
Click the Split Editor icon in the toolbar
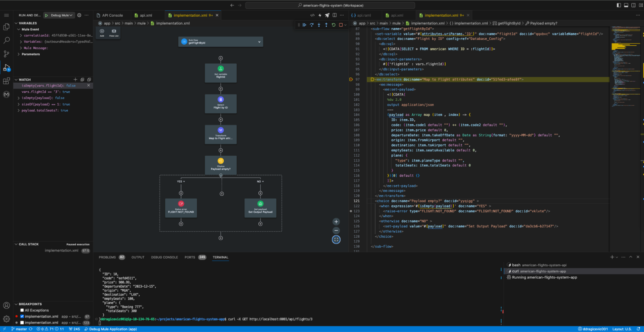(334, 15)
